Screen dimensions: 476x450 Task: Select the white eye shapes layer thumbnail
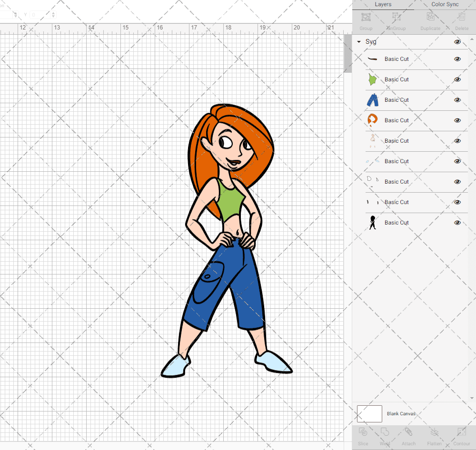coord(373,182)
